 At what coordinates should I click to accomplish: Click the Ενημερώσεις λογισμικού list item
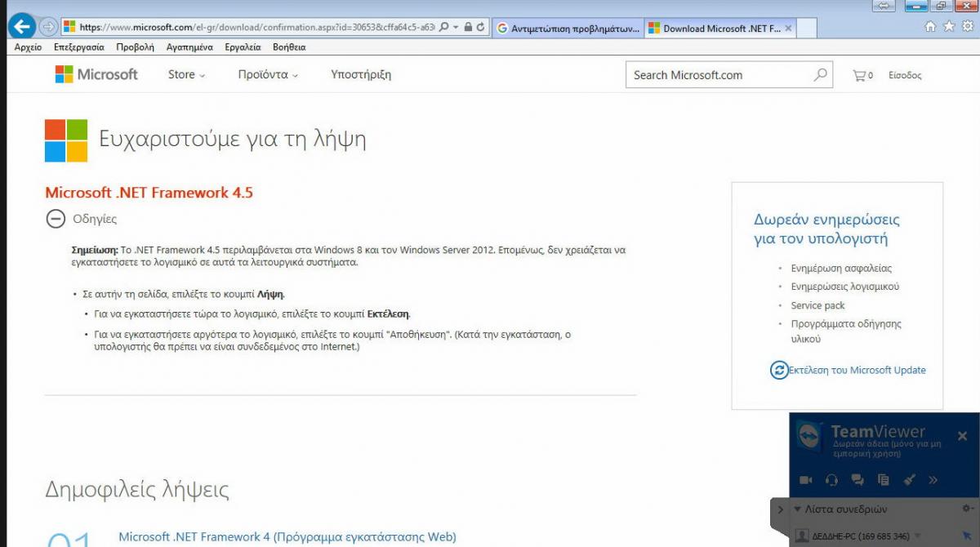click(x=845, y=287)
